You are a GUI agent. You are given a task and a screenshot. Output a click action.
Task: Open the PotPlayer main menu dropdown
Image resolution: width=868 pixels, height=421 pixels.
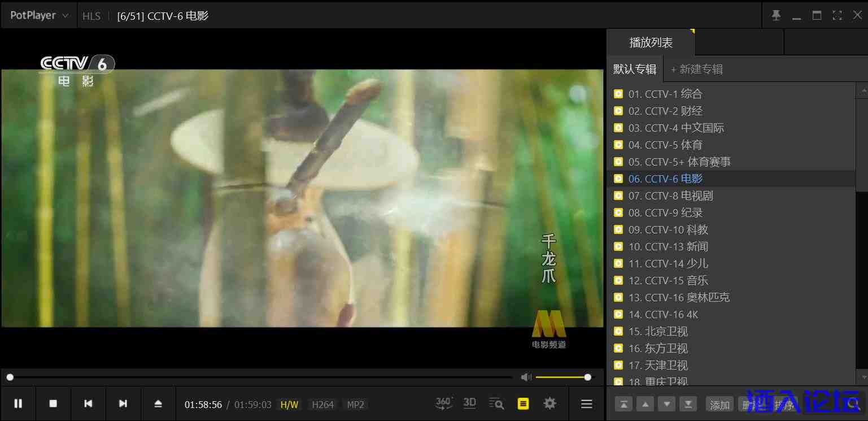tap(38, 15)
